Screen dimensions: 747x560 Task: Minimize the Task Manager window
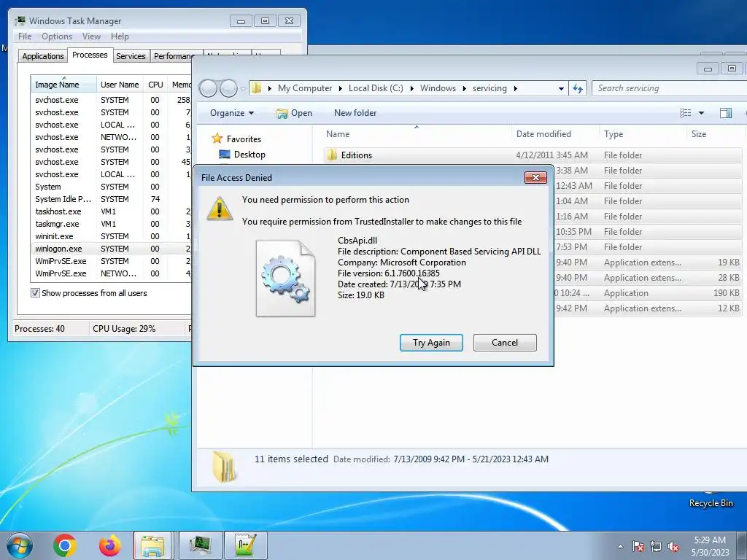click(241, 21)
